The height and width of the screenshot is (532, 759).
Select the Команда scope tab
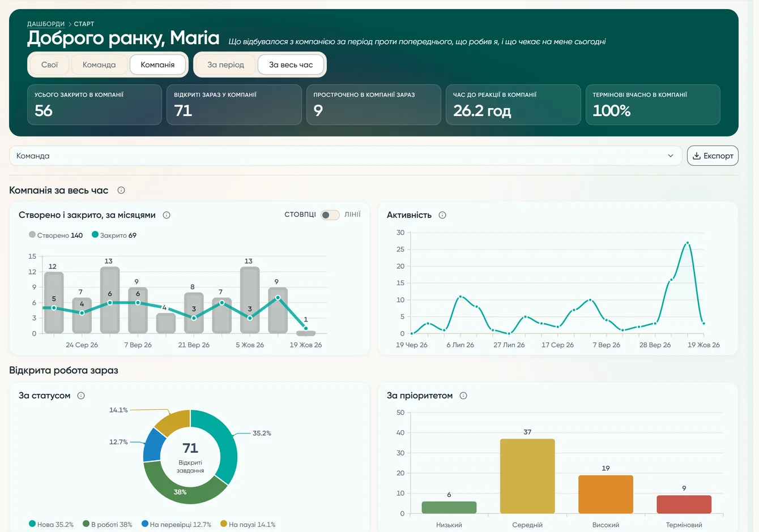coord(99,65)
